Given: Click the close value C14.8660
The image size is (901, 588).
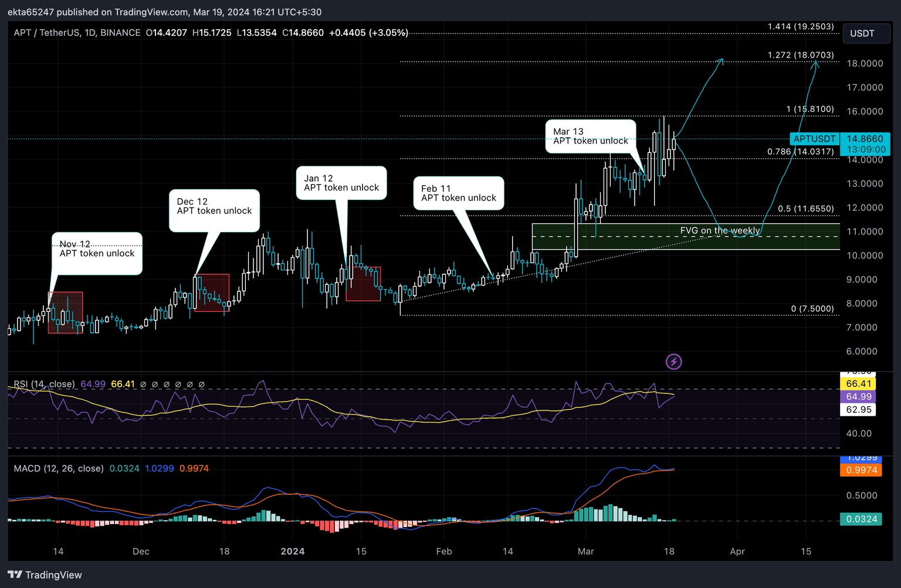Looking at the screenshot, I should 303,33.
